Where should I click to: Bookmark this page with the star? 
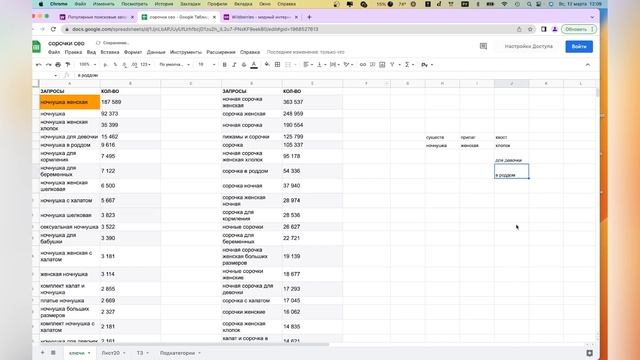coord(530,29)
